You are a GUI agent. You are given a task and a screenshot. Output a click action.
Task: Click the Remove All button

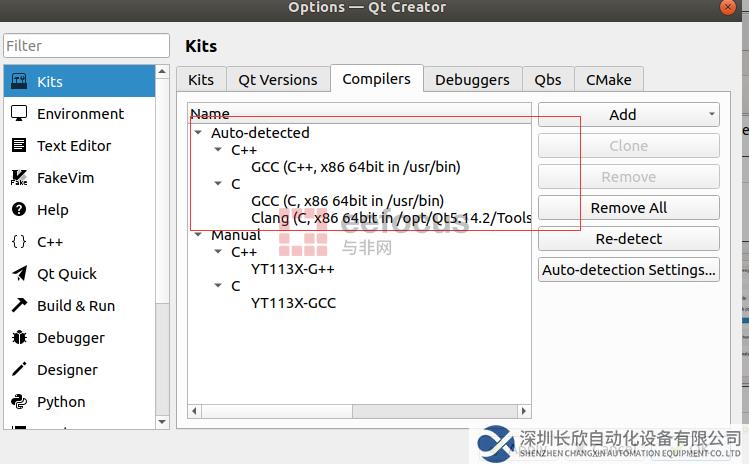tap(629, 207)
